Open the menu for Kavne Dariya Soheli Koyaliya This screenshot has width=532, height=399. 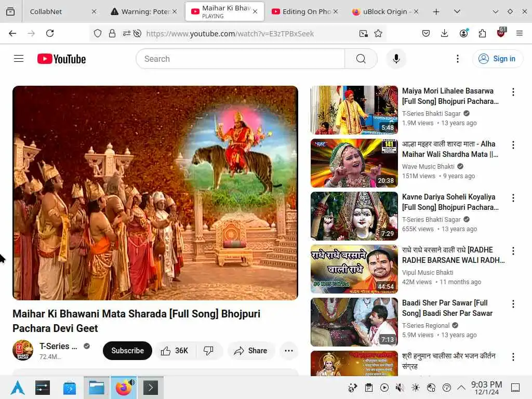click(x=513, y=198)
